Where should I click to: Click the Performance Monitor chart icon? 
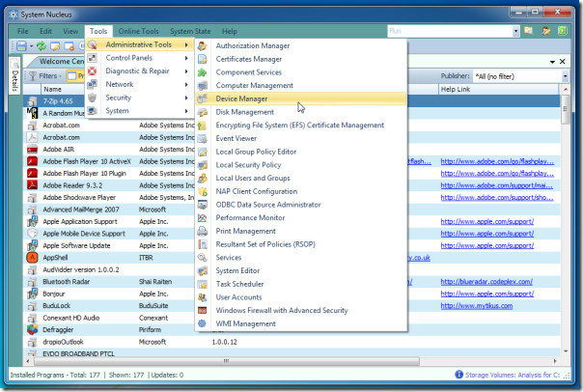pos(203,218)
